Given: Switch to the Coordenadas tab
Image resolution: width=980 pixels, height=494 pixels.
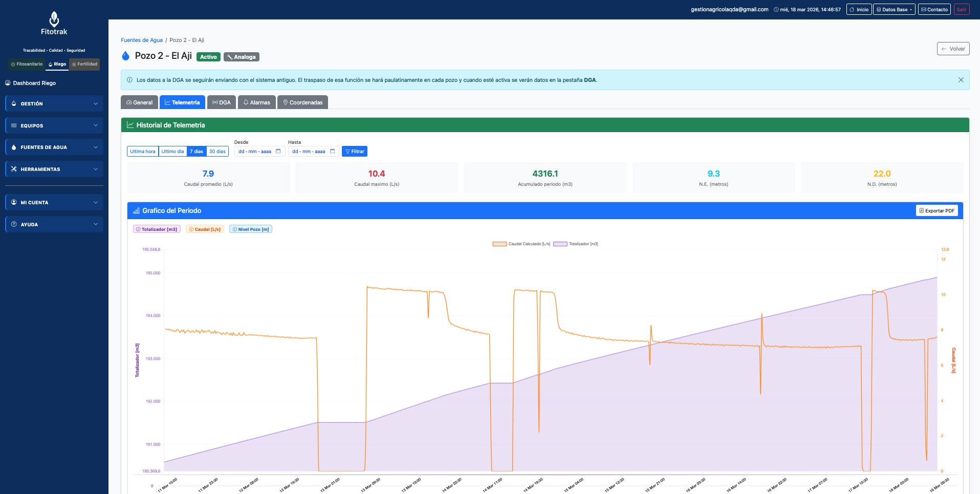Looking at the screenshot, I should (302, 102).
